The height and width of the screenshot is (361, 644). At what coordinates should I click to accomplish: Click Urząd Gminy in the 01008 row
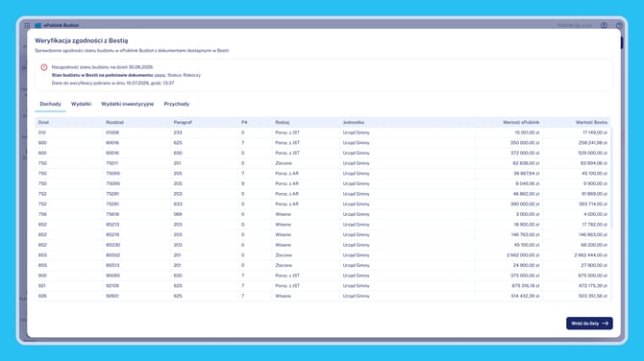(x=356, y=132)
